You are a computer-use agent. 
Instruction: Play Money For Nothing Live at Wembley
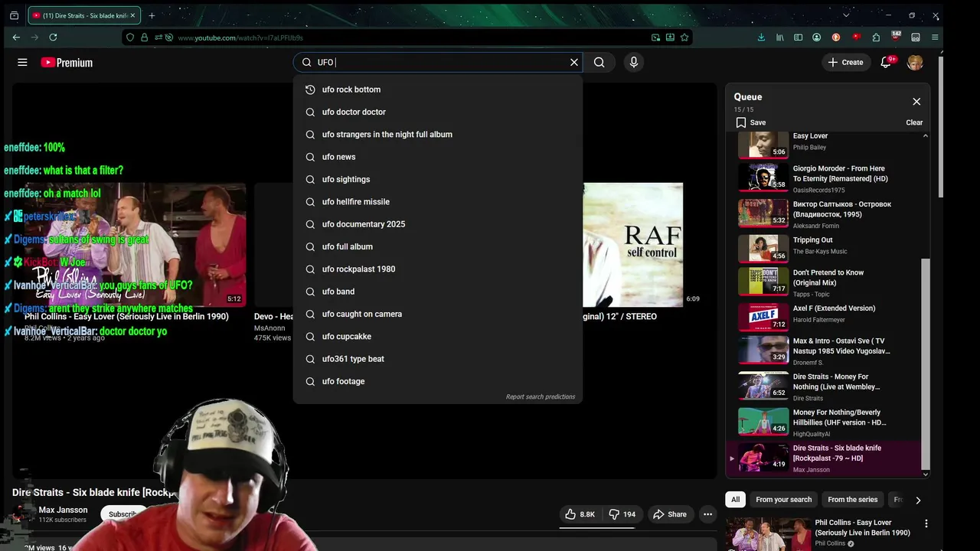(824, 386)
